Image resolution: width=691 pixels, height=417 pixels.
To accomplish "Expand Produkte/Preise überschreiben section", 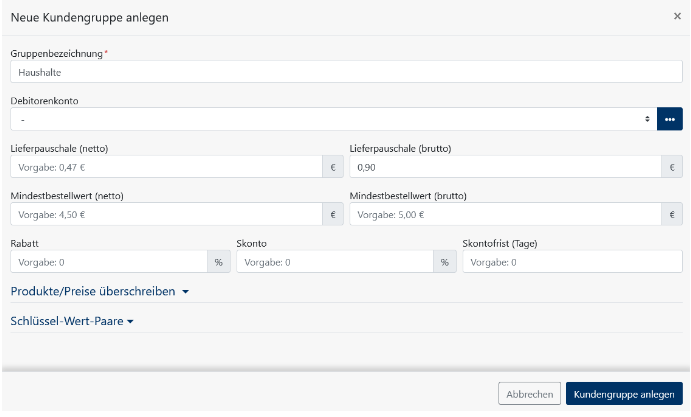I will 100,291.
